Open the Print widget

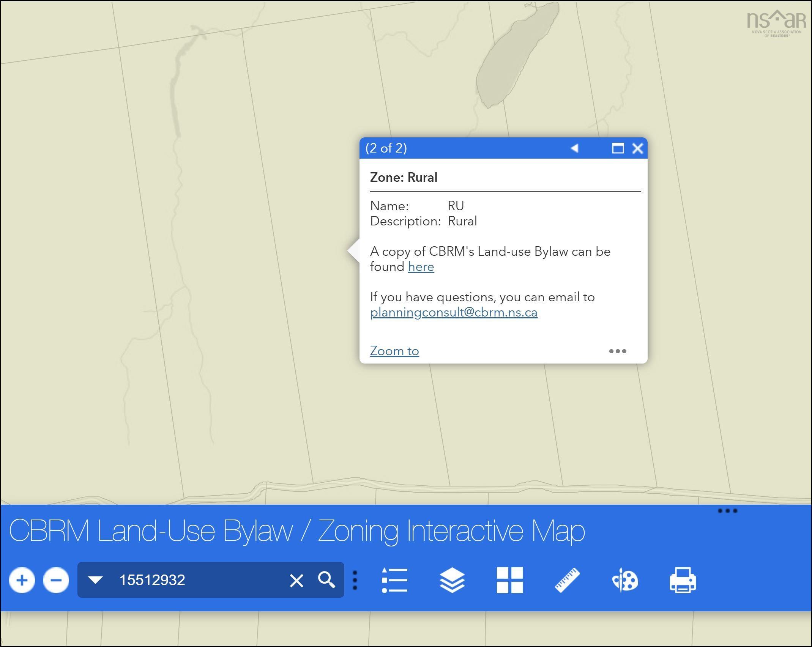coord(683,580)
